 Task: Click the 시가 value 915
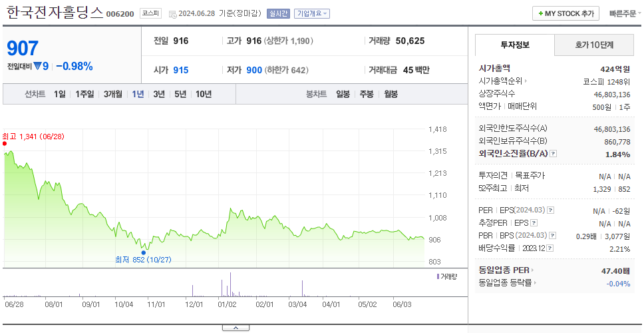[x=181, y=71]
